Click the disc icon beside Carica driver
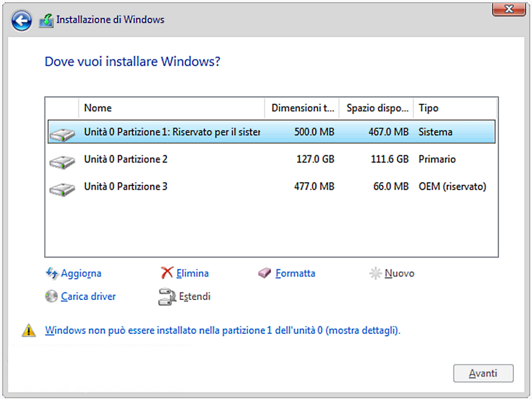Viewport: 532px width, 399px height. (52, 297)
